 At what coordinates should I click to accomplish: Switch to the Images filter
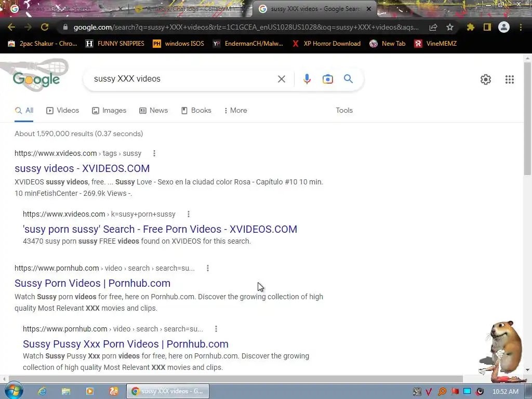click(x=109, y=110)
